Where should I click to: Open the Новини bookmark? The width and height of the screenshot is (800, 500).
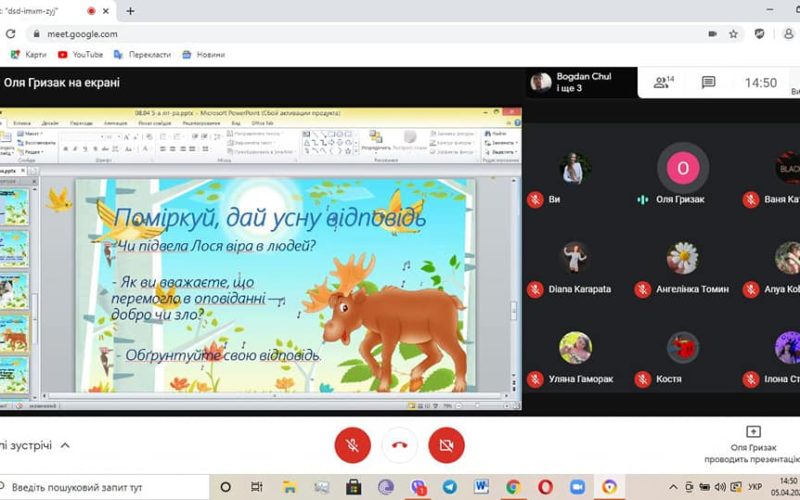coord(203,55)
